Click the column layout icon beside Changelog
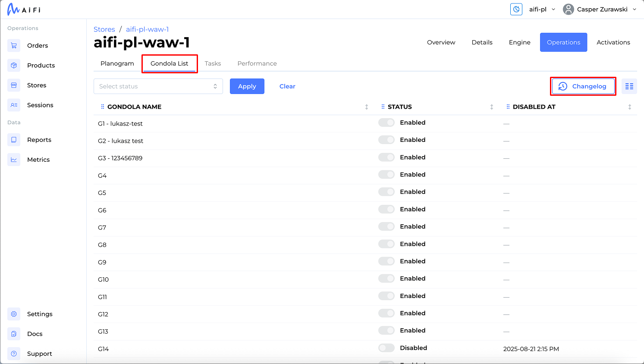Screen dimensions: 644x364 [629, 86]
